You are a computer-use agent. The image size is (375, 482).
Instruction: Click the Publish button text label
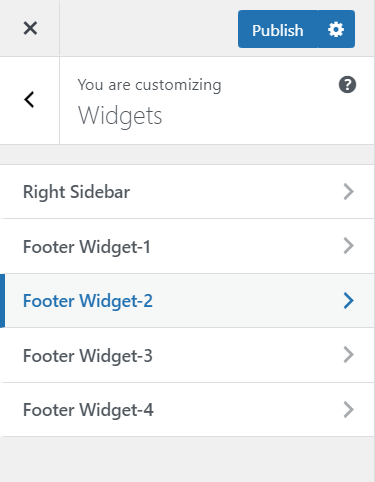(x=278, y=30)
